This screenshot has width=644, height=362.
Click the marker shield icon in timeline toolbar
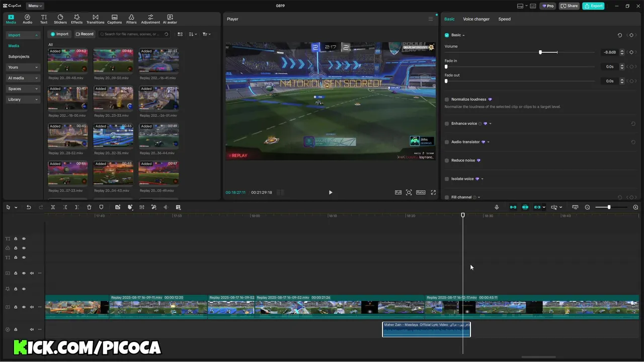tap(101, 207)
